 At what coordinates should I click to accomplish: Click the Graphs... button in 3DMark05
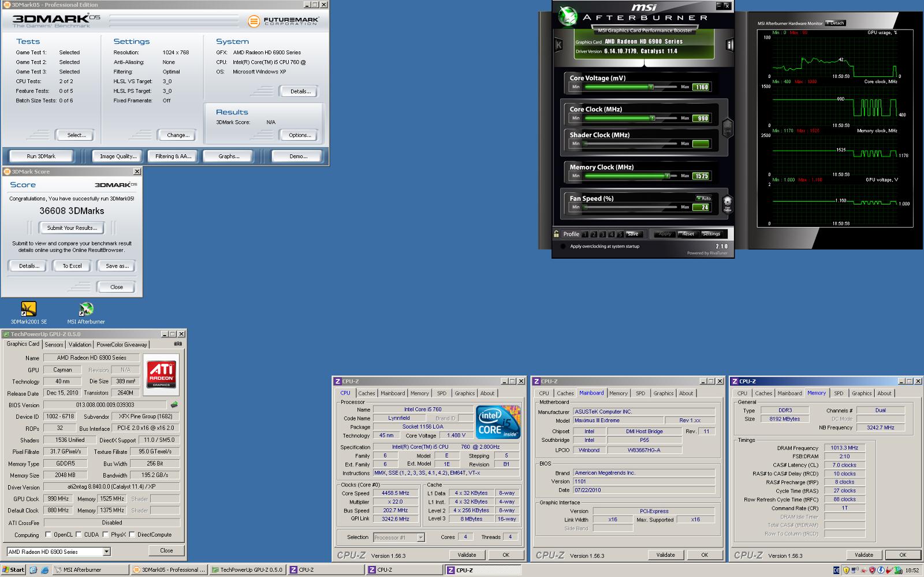pos(229,156)
